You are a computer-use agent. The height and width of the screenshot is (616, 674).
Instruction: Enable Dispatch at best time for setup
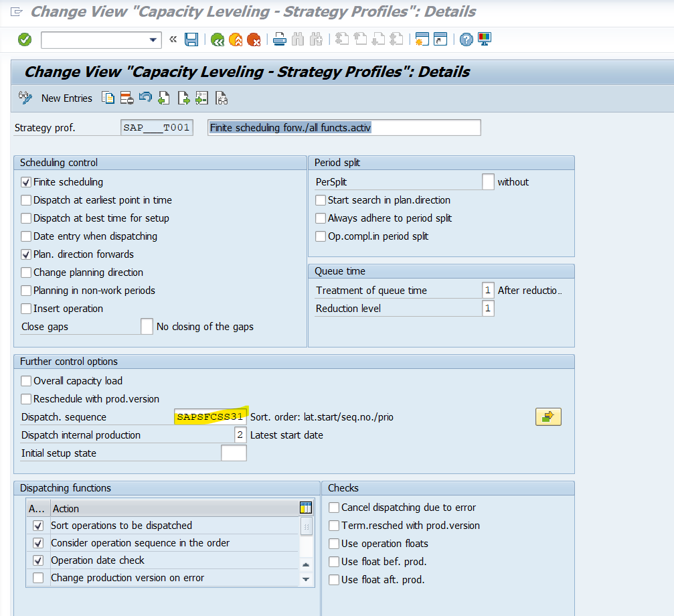[26, 218]
